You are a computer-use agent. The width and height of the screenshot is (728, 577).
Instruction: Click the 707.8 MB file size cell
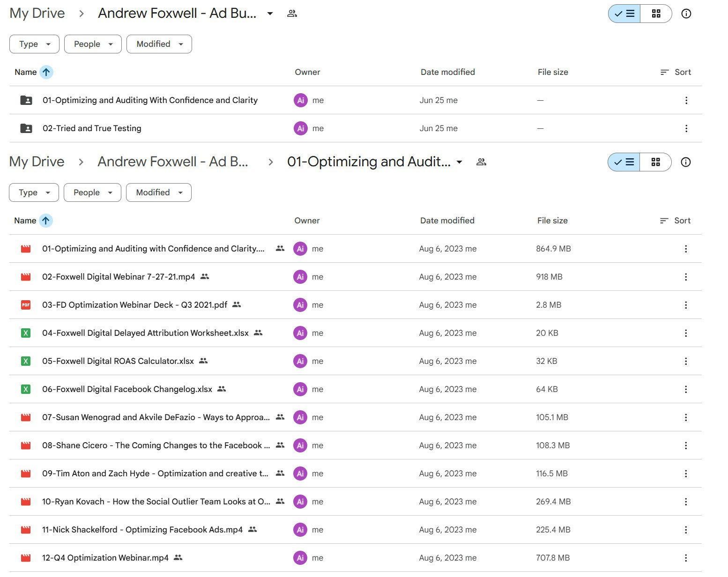tap(553, 558)
